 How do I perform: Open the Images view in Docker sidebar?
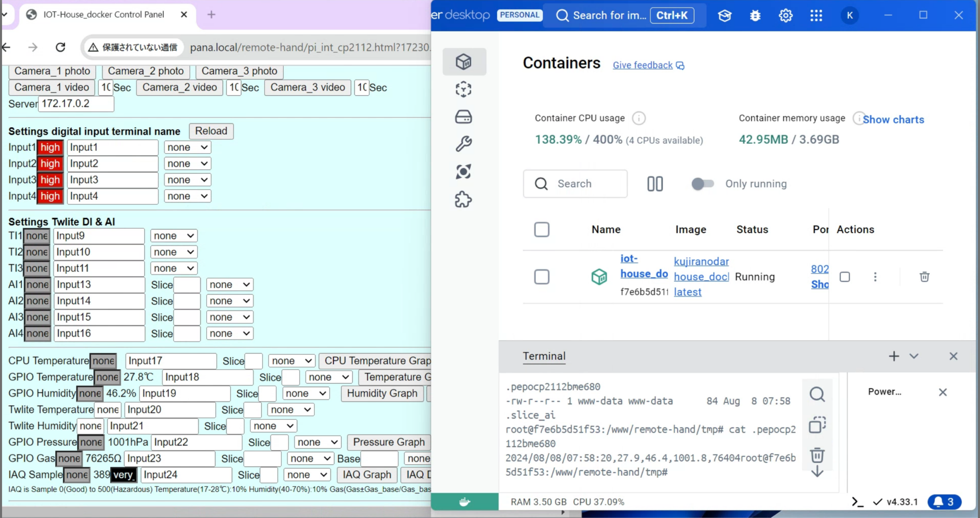point(463,90)
